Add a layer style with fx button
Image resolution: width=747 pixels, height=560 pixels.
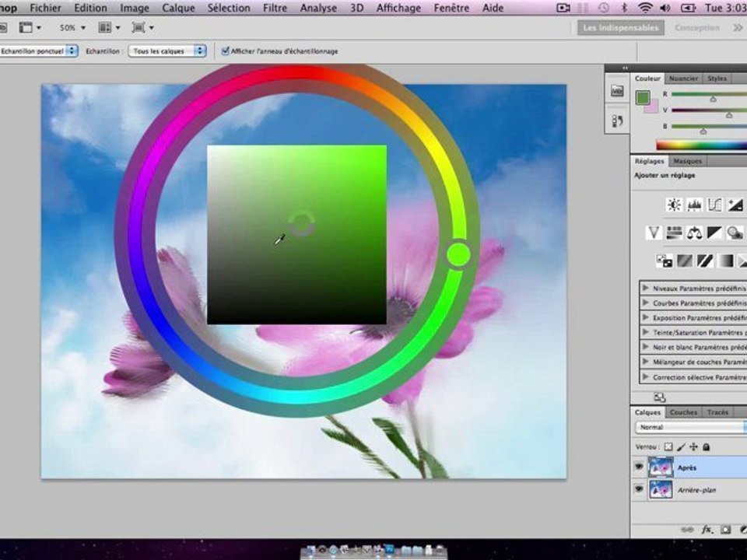pos(707,529)
